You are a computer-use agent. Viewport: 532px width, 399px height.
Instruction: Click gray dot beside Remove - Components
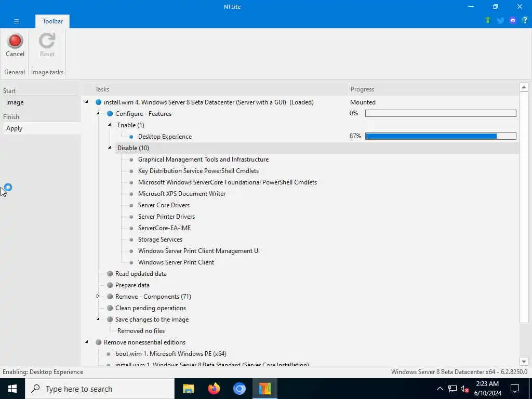(x=110, y=297)
